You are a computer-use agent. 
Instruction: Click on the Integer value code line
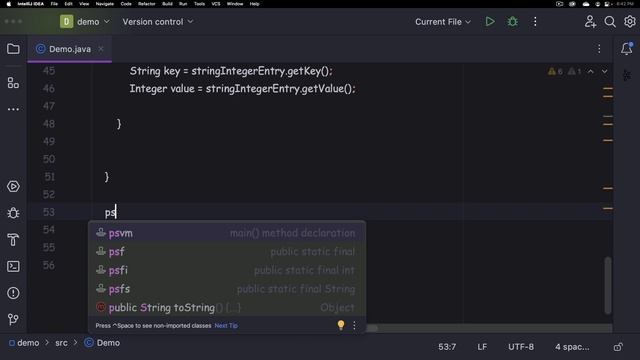click(x=242, y=89)
